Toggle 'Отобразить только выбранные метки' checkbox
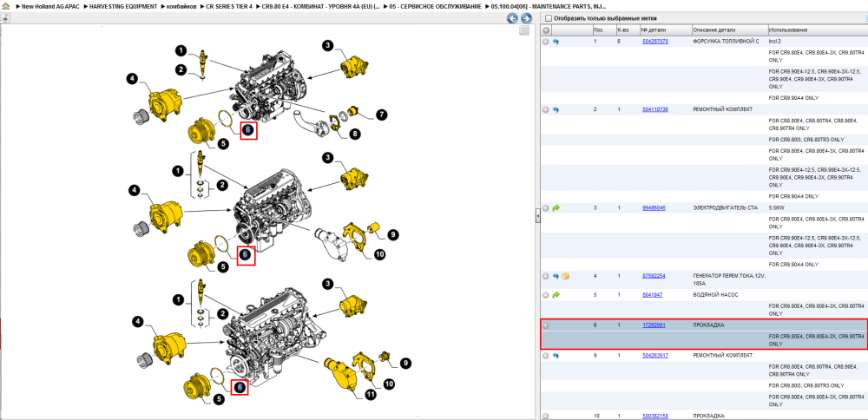Viewport: 868px width, 420px height. click(548, 18)
